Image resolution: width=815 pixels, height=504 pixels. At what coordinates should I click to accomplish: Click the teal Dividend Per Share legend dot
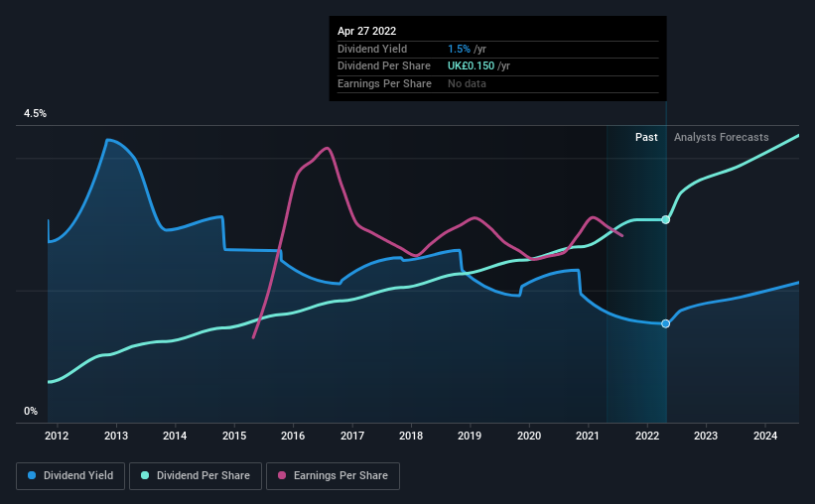point(145,475)
